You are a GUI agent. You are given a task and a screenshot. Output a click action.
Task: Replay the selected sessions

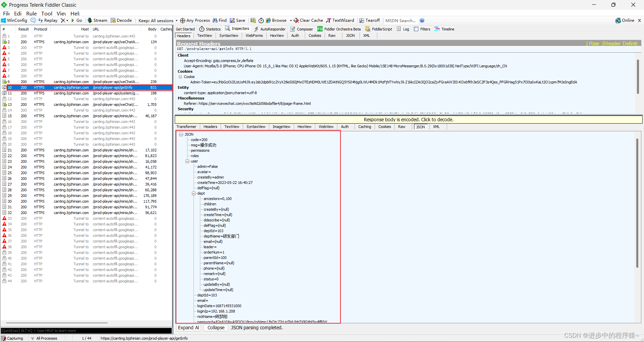tap(48, 20)
